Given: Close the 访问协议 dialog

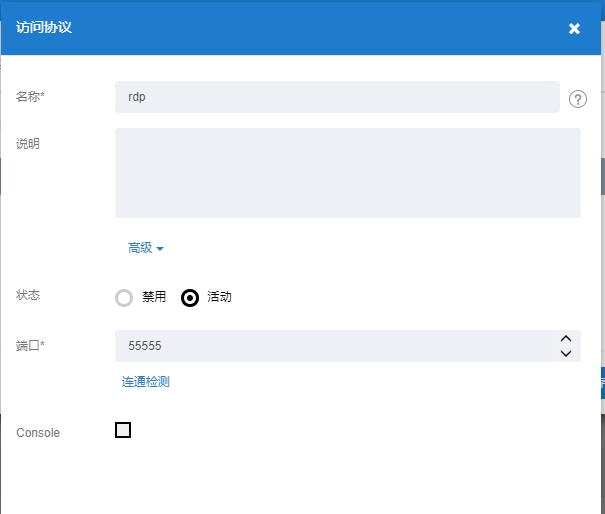Looking at the screenshot, I should coord(574,28).
